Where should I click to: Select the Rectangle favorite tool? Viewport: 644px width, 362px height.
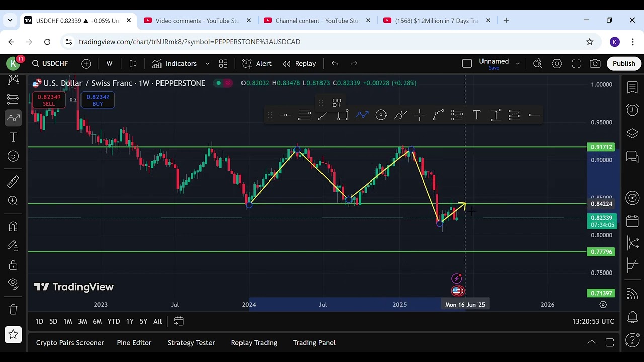point(343,115)
